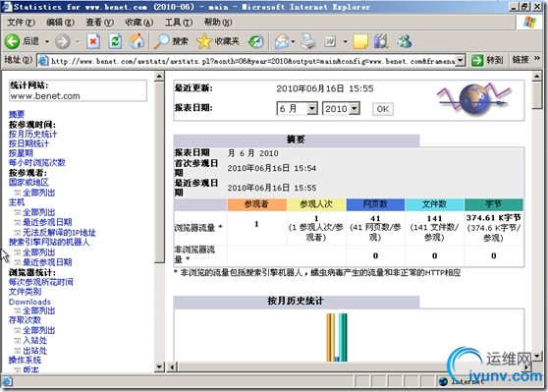Open the Mail envelope icon
This screenshot has height=392, width=548.
coord(282,41)
